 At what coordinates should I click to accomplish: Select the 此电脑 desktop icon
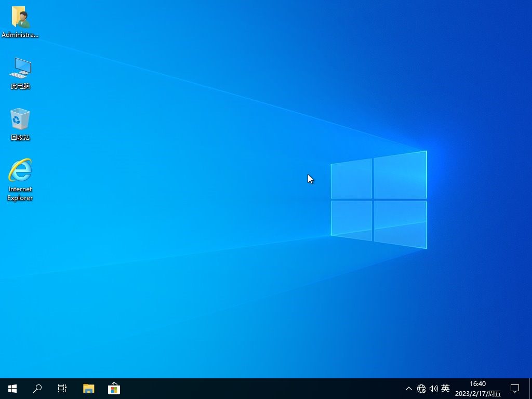click(20, 73)
